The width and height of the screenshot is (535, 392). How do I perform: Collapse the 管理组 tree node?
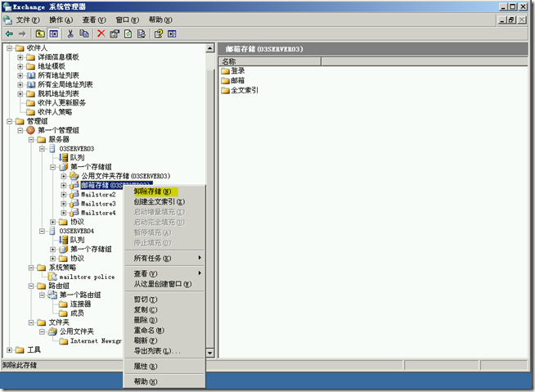click(x=10, y=121)
